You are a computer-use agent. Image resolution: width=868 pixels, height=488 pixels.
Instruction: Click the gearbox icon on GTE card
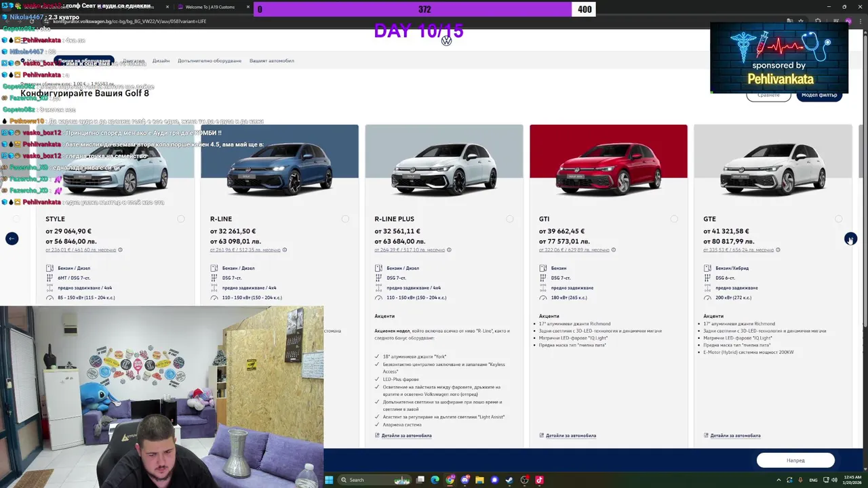[x=707, y=278]
